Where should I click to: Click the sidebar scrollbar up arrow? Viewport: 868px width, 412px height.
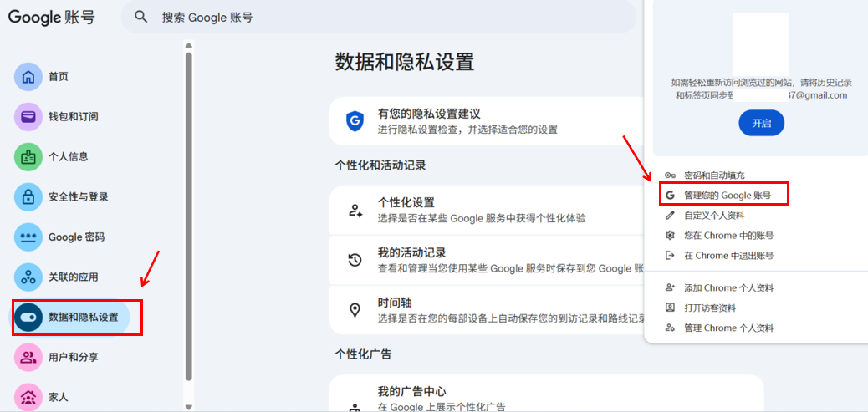(189, 45)
